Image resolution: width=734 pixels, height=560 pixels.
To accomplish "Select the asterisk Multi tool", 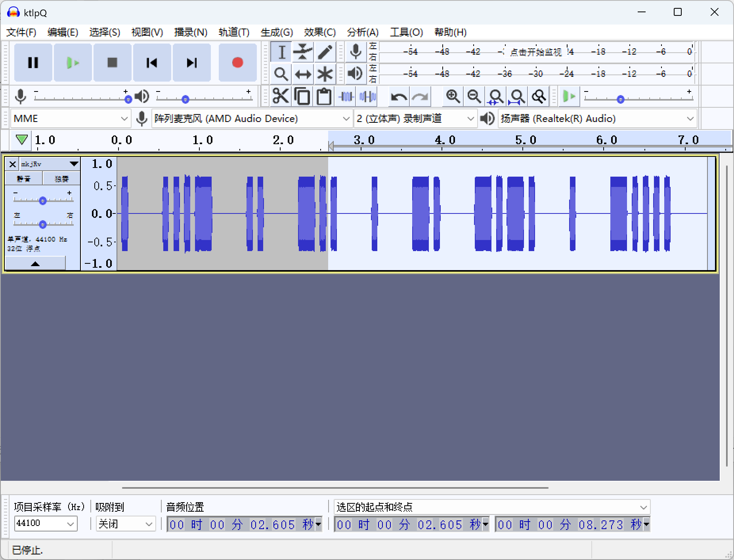I will 325,74.
